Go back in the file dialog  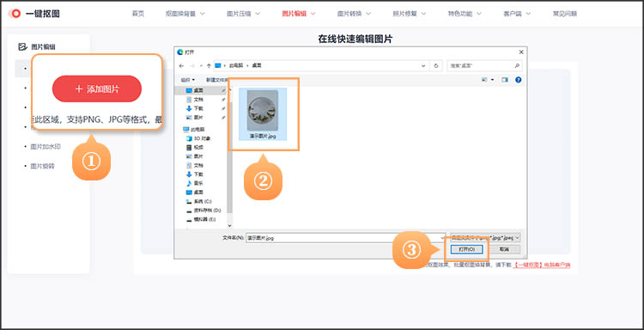coord(181,65)
